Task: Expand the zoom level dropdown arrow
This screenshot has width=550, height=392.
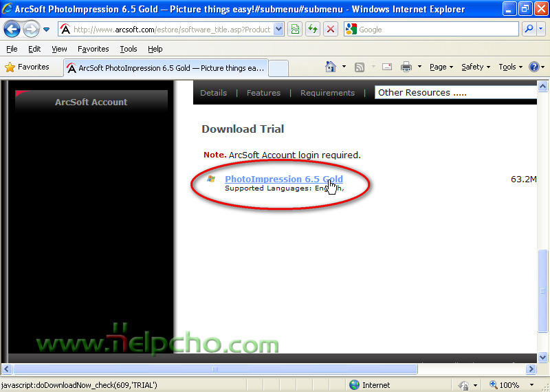Action: [531, 385]
